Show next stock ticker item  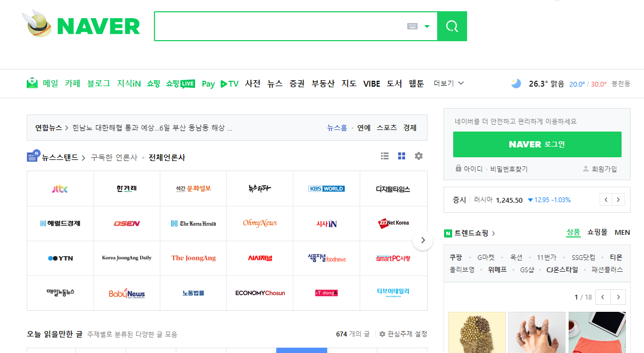(618, 200)
